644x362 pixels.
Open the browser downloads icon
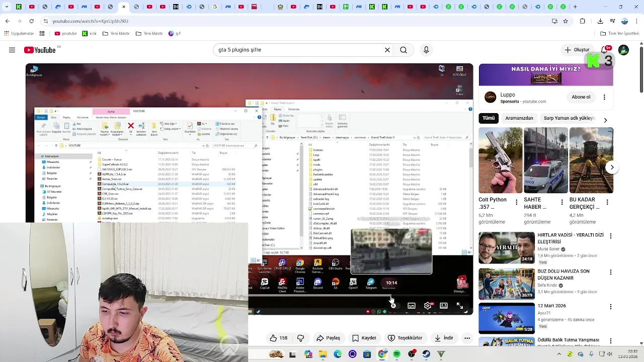click(600, 21)
